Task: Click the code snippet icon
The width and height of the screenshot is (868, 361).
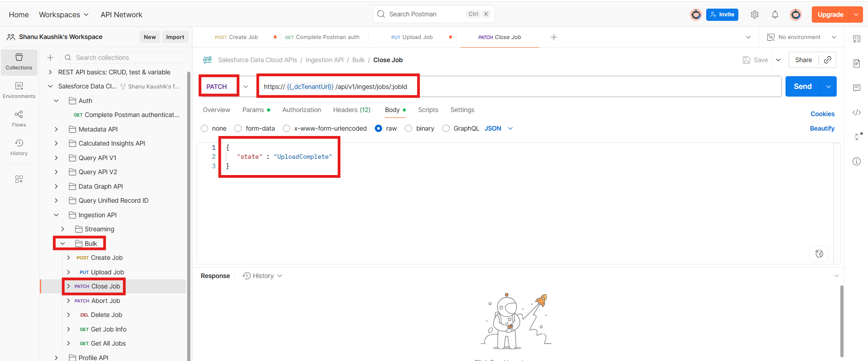Action: point(856,112)
